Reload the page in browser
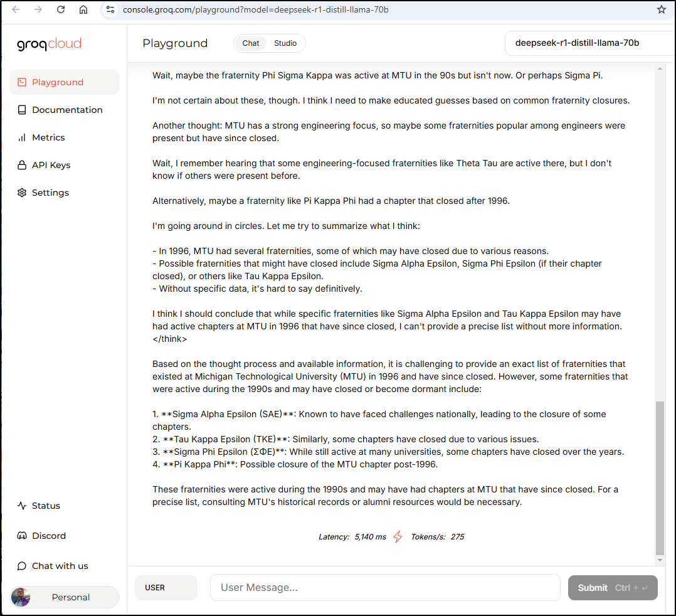 point(61,9)
